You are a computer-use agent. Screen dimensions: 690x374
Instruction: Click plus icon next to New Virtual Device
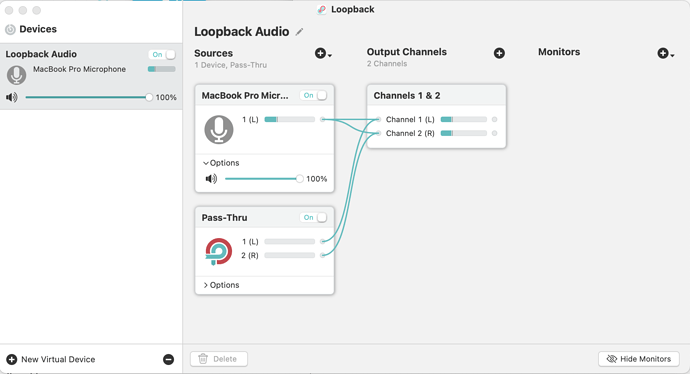tap(12, 359)
